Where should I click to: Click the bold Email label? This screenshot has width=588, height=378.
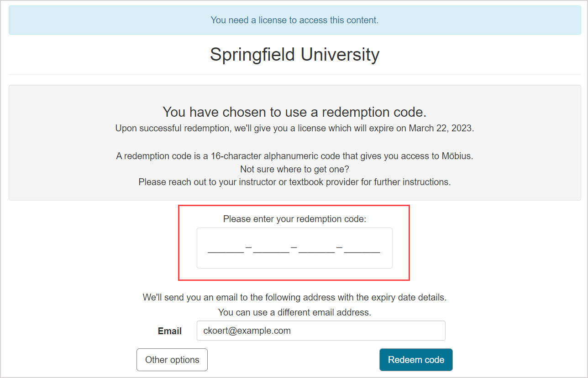pyautogui.click(x=170, y=331)
